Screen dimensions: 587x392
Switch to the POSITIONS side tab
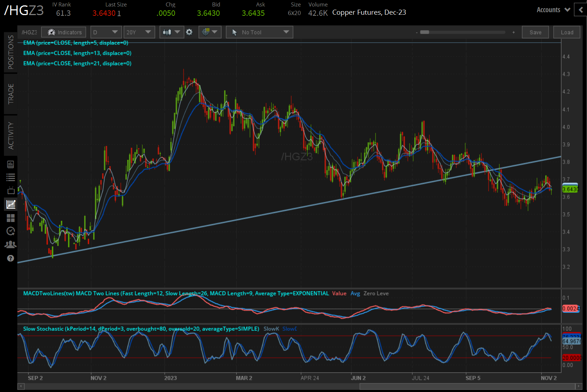(x=11, y=52)
